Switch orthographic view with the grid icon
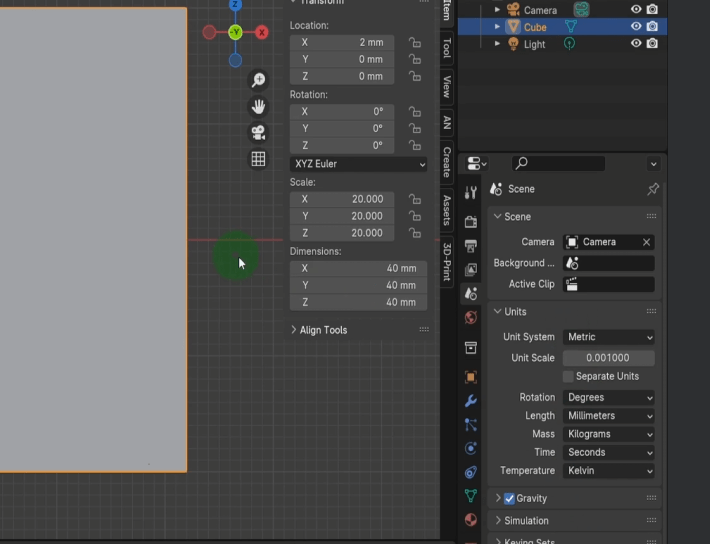The width and height of the screenshot is (710, 544). [x=258, y=159]
